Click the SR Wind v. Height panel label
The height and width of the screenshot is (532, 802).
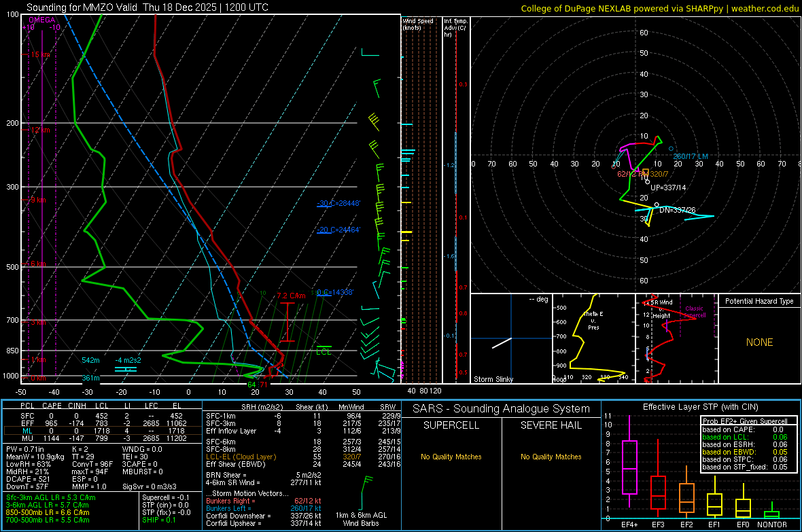point(661,309)
